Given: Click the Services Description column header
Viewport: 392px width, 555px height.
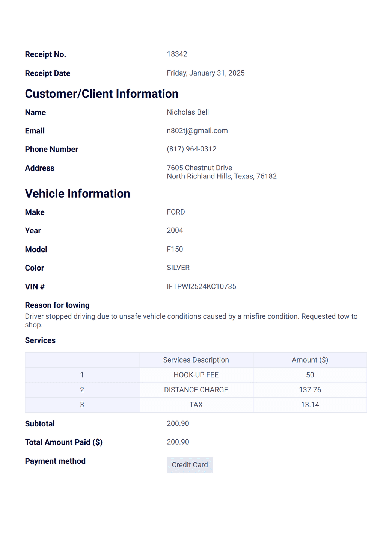Looking at the screenshot, I should 196,360.
